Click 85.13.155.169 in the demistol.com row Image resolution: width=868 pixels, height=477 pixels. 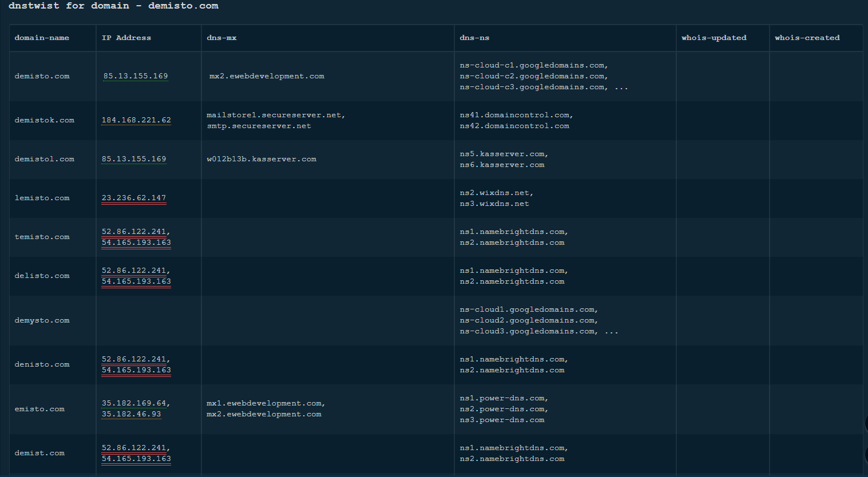point(134,159)
